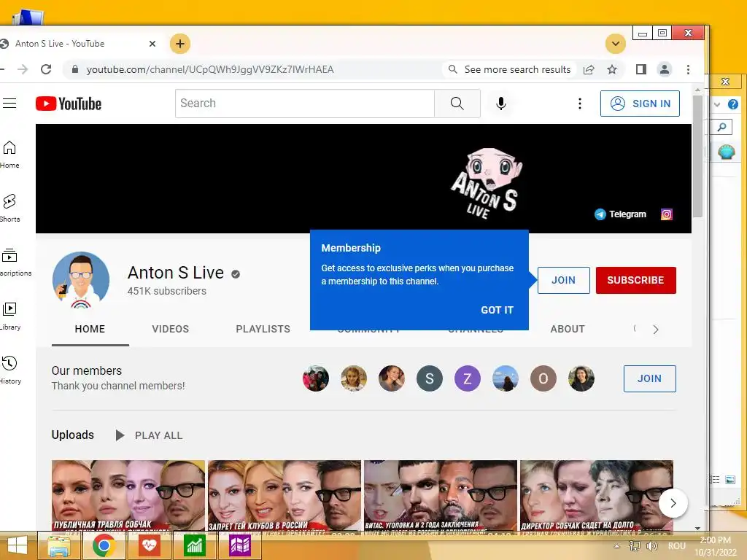Open the Chrome three-dot menu
747x560 pixels.
click(688, 69)
